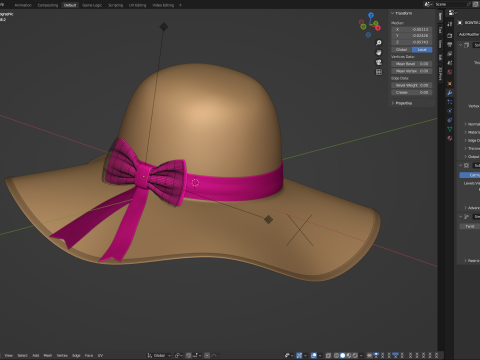Switch to Video Editing workspace tab
The image size is (480, 360).
163,5
